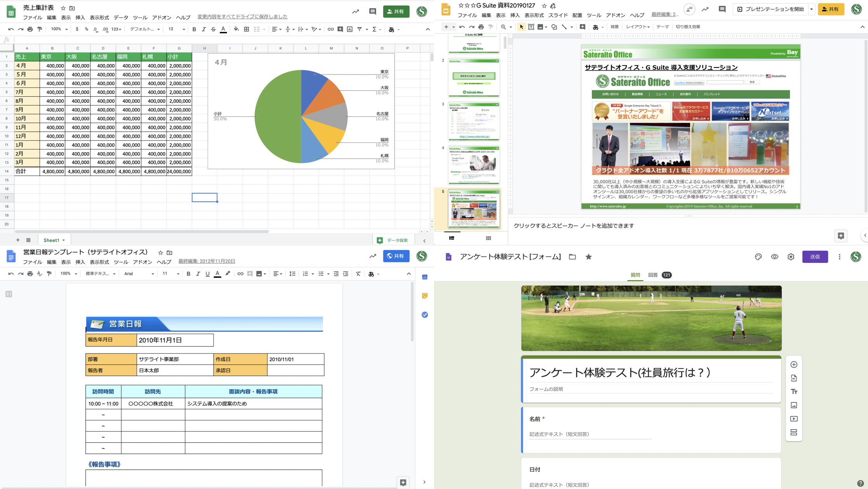Toggle underline in Docs toolbar
Screen dimensions: 868x489
coord(207,274)
